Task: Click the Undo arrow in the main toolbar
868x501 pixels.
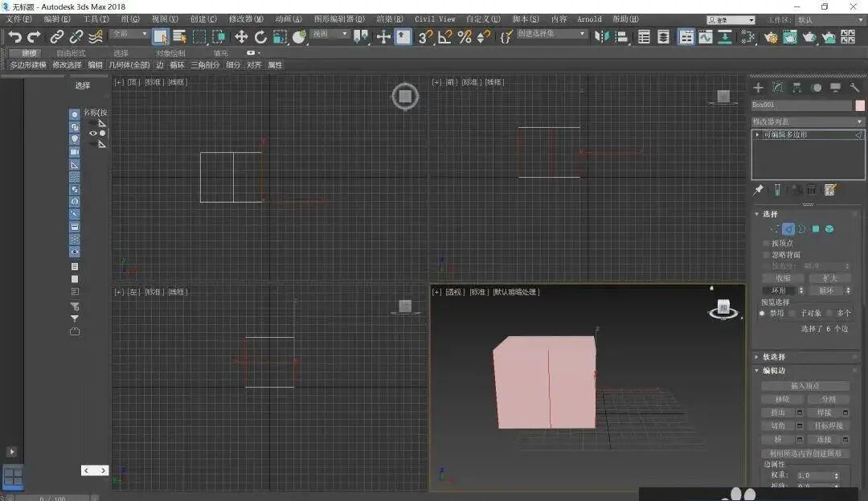Action: tap(15, 36)
